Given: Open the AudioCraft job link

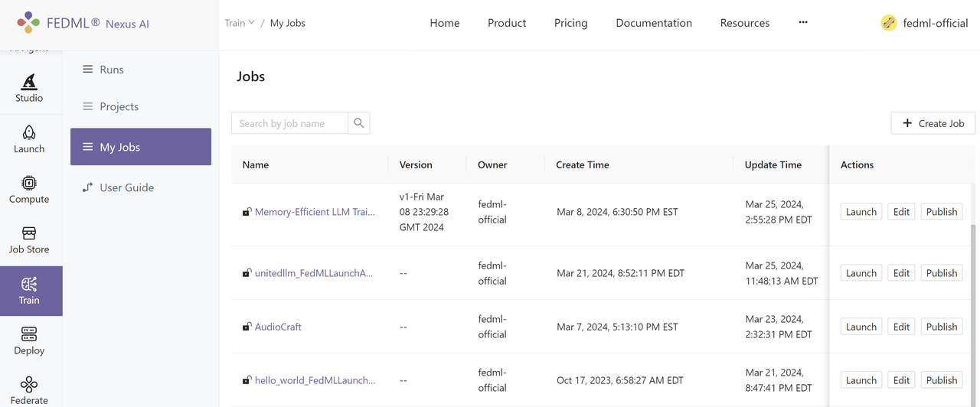Looking at the screenshot, I should (x=278, y=327).
